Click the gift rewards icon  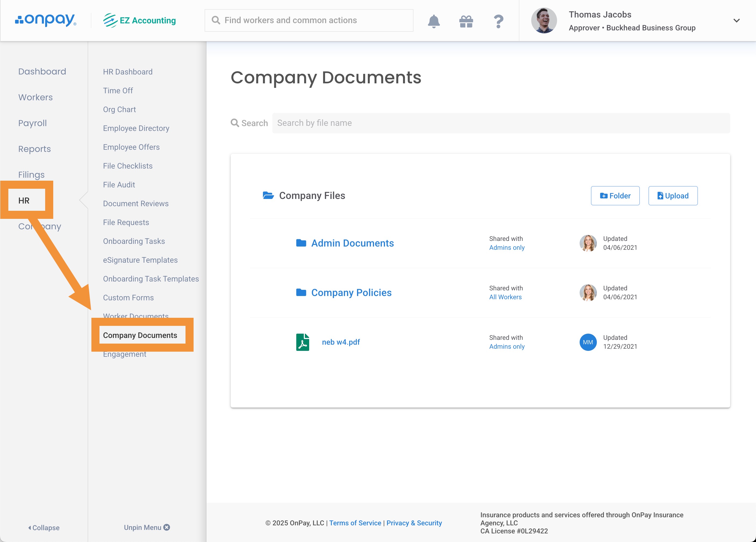click(x=466, y=21)
